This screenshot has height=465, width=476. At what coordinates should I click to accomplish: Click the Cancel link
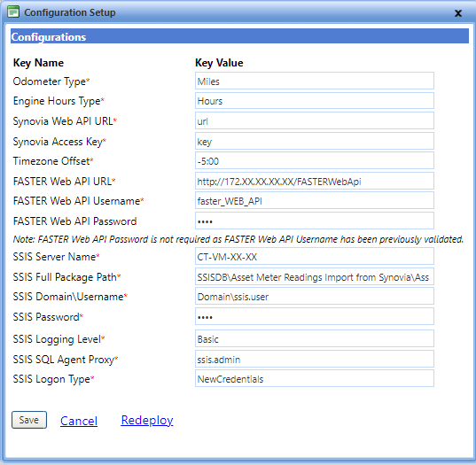pyautogui.click(x=79, y=421)
